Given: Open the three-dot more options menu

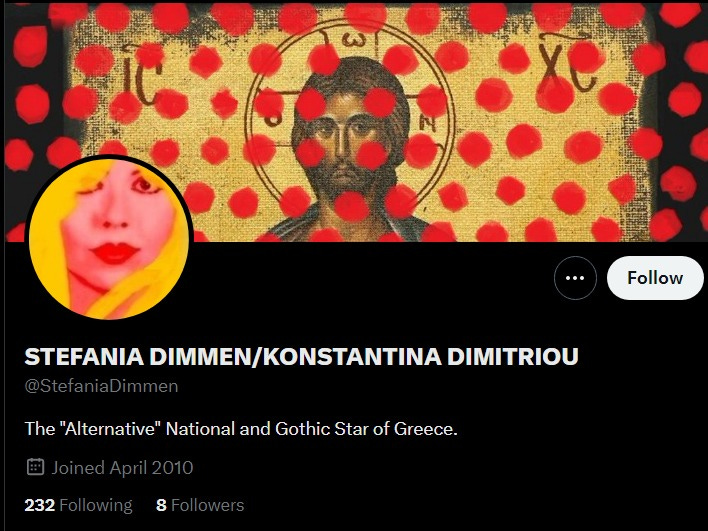Looking at the screenshot, I should click(575, 278).
